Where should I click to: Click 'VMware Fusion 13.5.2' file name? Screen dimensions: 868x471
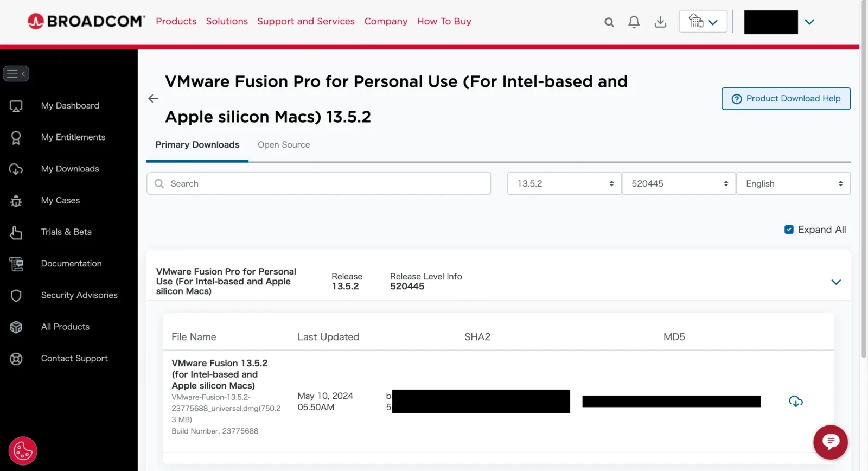coord(220,374)
